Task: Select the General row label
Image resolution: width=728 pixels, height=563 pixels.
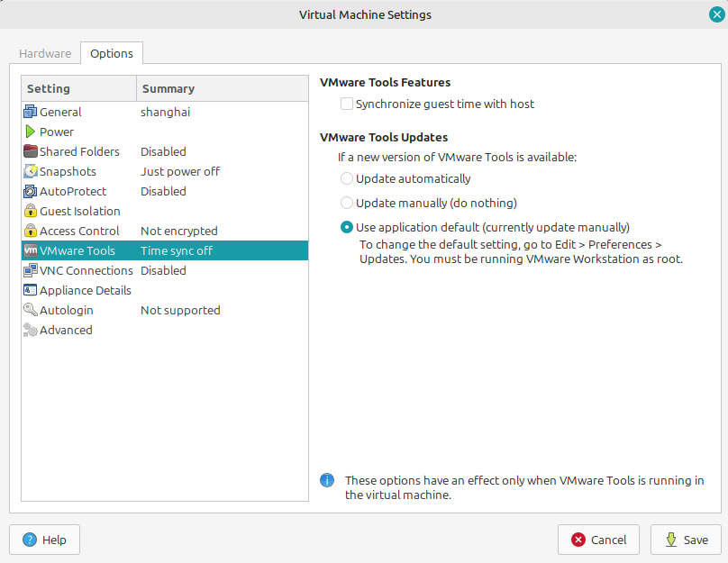Action: point(60,112)
